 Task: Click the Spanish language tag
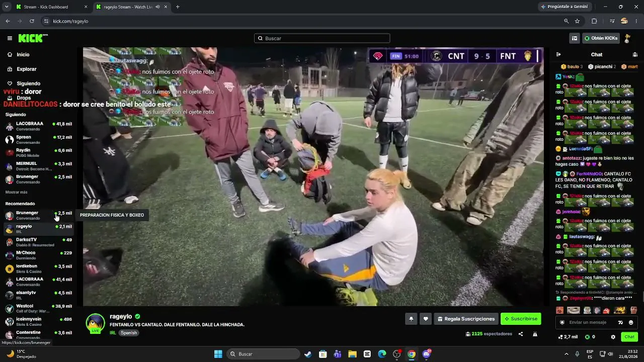click(129, 333)
